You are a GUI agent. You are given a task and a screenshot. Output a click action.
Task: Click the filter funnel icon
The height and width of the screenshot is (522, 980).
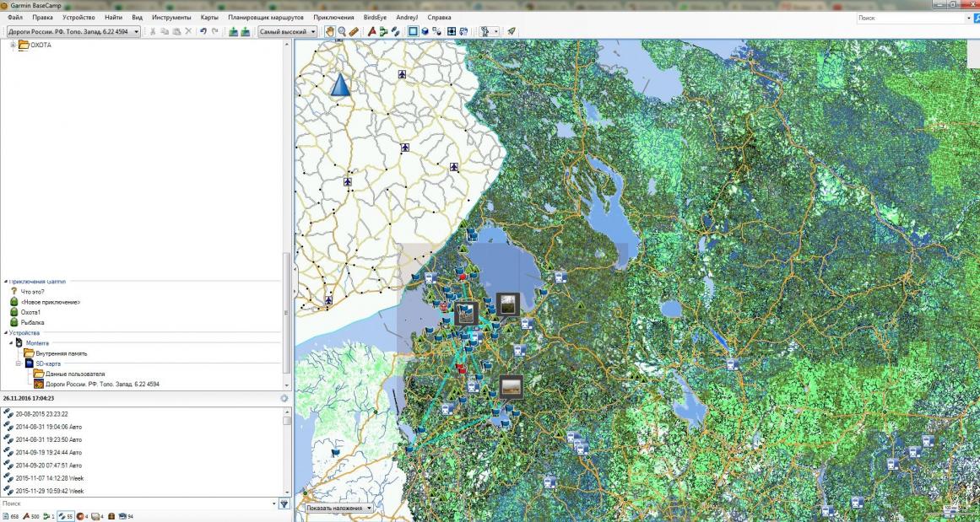pos(284,504)
